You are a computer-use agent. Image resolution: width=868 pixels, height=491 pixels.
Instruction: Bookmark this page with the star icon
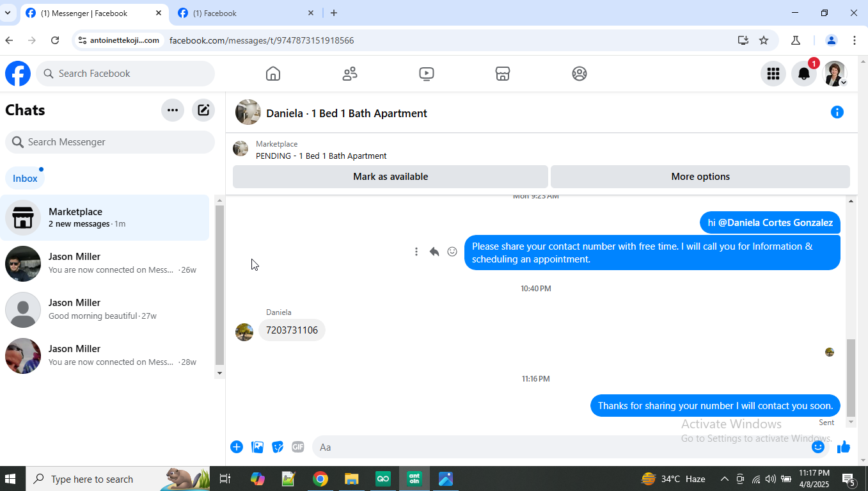click(764, 40)
